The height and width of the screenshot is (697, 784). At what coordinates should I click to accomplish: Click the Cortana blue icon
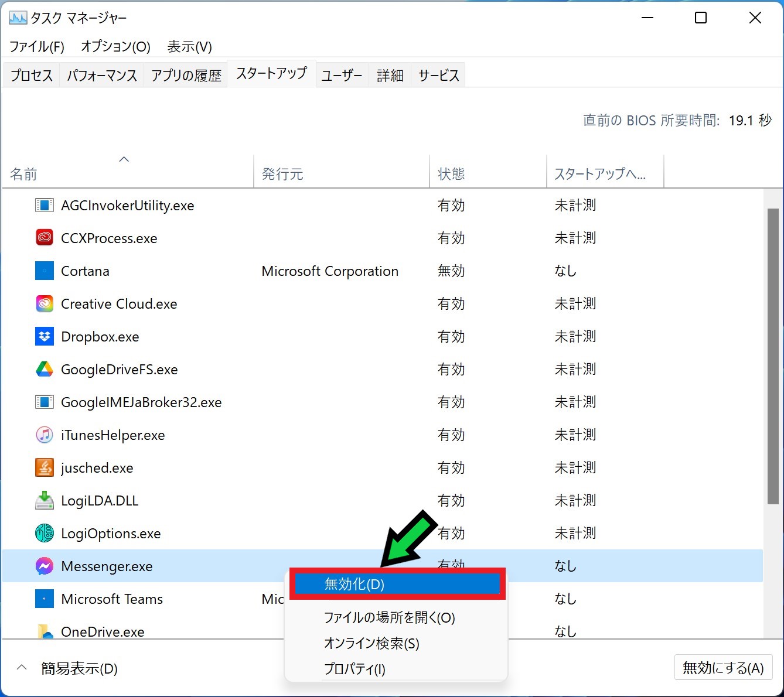pos(45,271)
